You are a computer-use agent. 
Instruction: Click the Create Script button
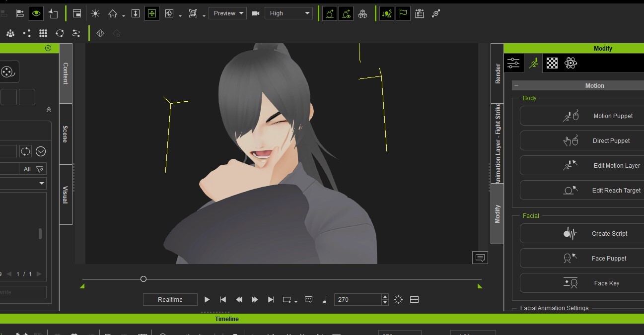[x=582, y=233]
